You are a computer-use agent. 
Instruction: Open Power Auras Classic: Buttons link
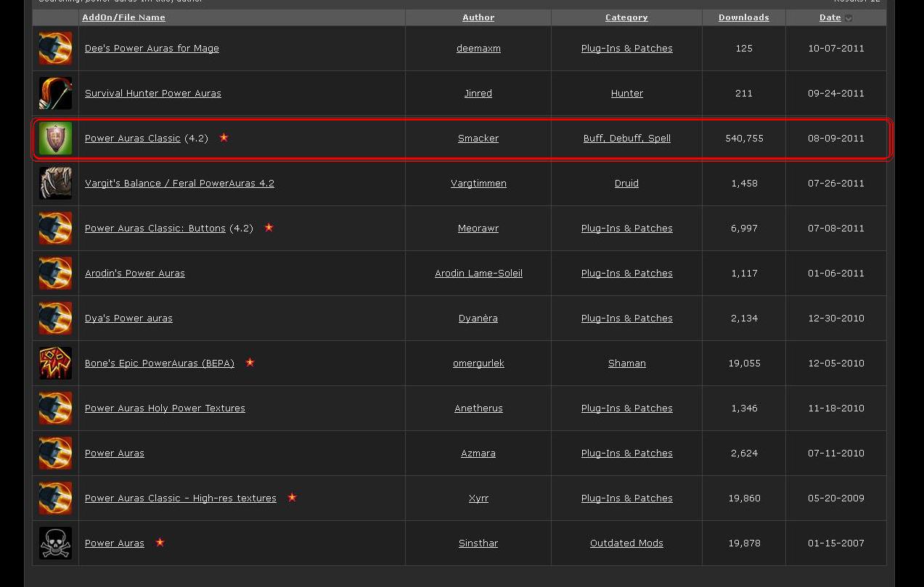point(155,229)
